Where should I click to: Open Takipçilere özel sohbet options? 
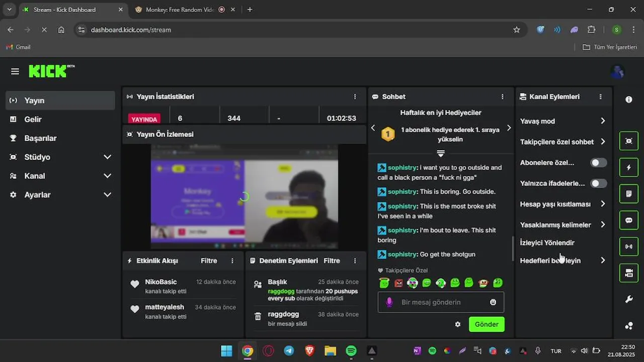pos(563,142)
